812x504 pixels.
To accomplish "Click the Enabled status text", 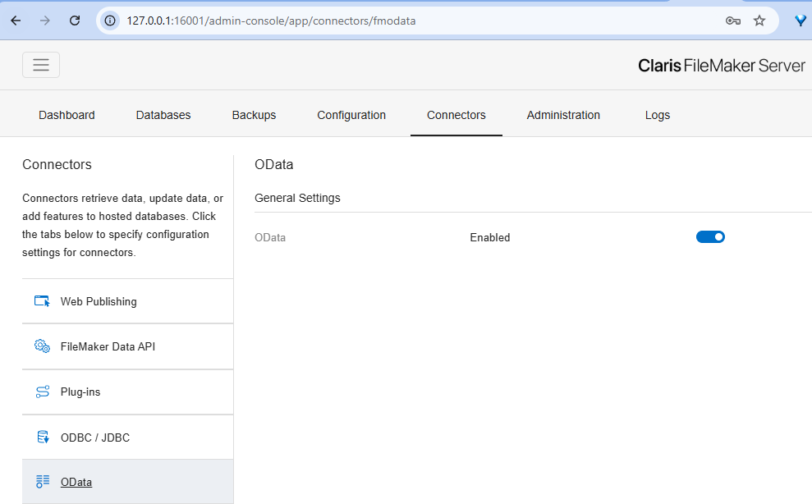I will (x=490, y=237).
